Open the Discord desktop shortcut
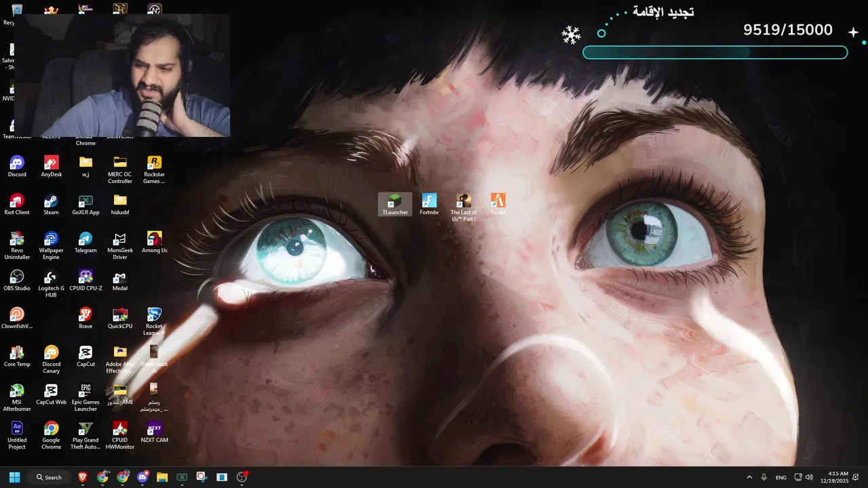 pos(17,167)
